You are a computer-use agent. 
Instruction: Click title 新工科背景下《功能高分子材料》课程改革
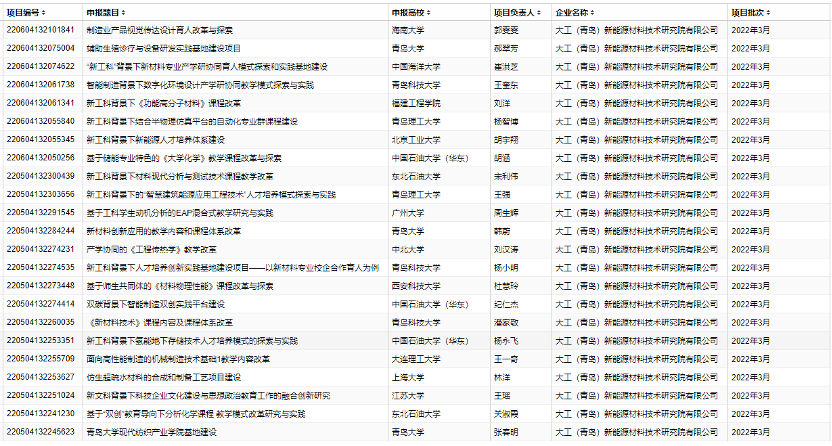[163, 103]
